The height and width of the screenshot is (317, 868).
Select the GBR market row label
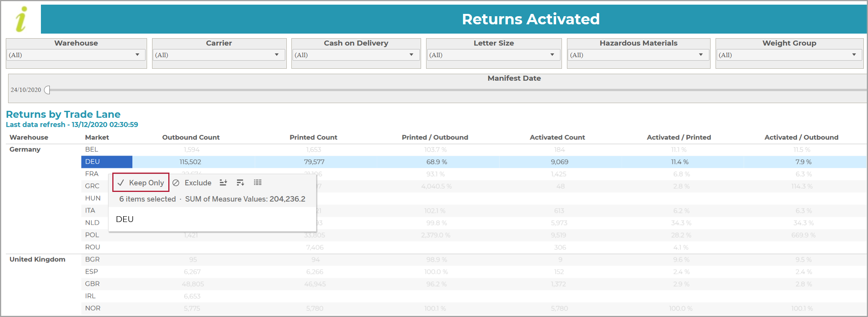pyautogui.click(x=92, y=284)
